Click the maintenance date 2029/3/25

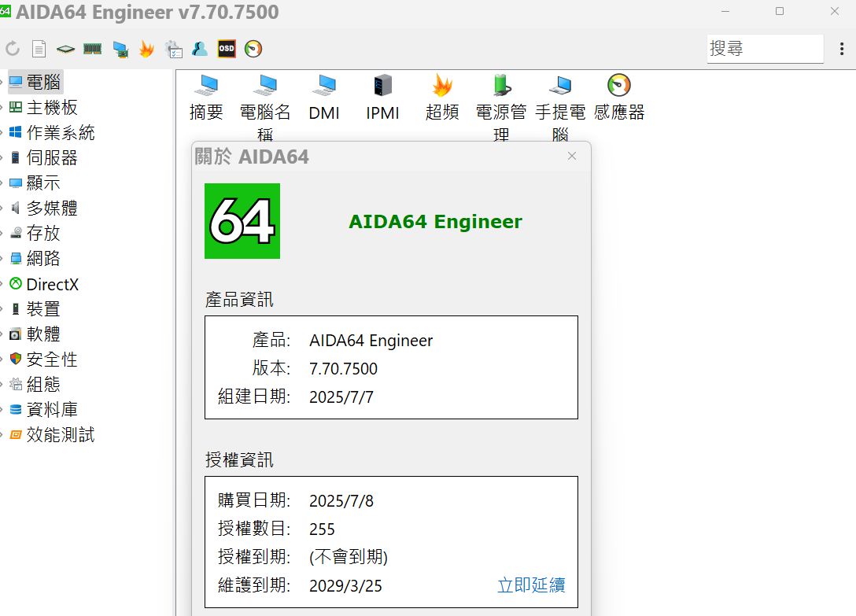point(345,585)
